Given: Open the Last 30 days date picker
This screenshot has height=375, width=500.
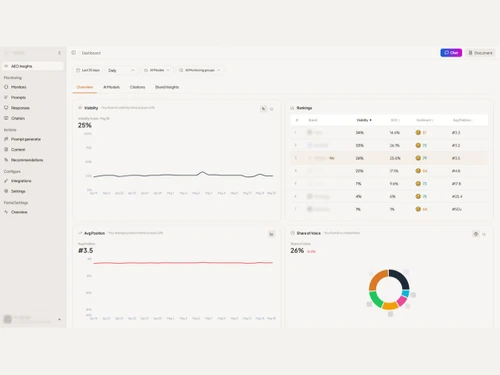Looking at the screenshot, I should tap(88, 70).
